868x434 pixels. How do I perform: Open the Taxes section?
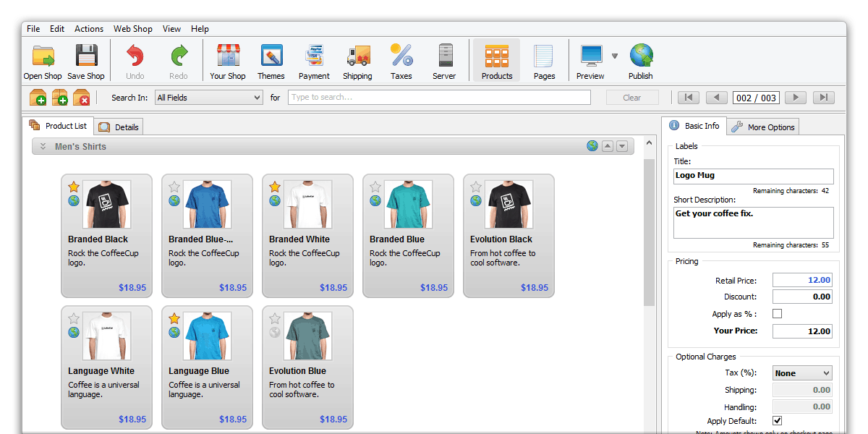(x=401, y=61)
